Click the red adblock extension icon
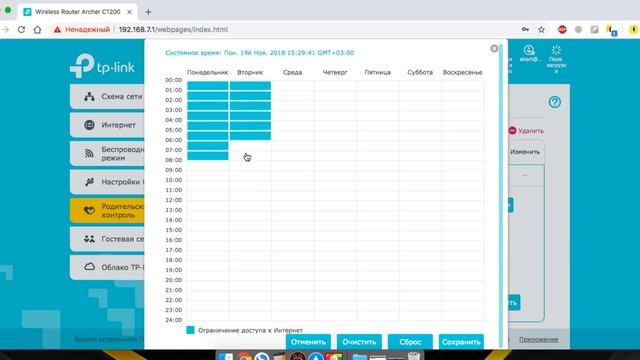The image size is (640, 360). coord(562,29)
